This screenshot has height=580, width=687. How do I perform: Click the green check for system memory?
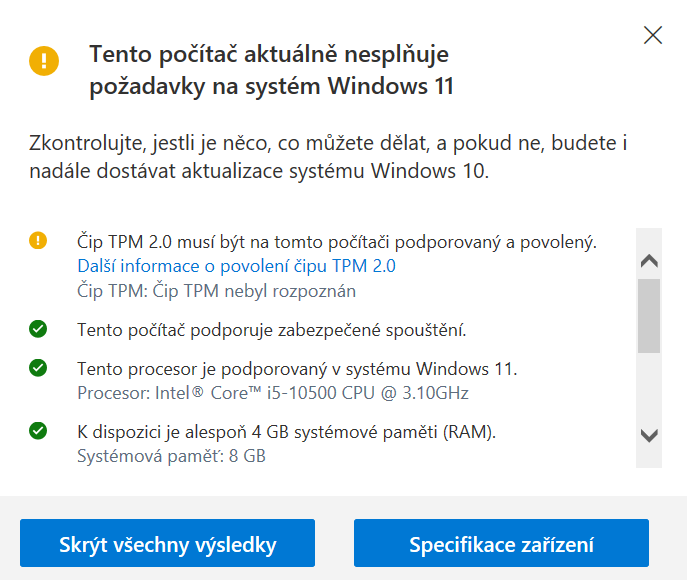click(x=38, y=432)
